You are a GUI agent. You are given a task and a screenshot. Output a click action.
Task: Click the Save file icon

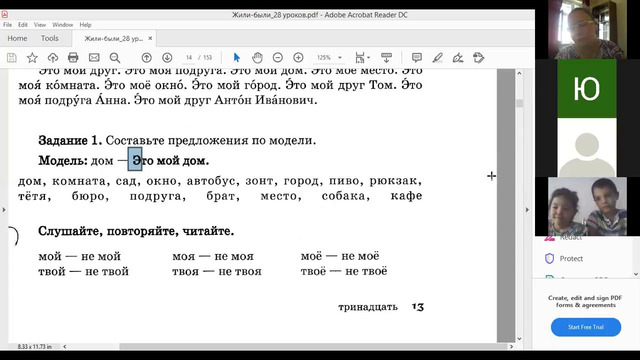coord(12,58)
